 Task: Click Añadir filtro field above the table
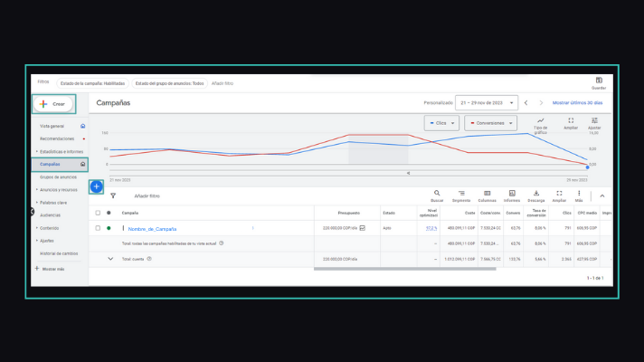click(147, 196)
